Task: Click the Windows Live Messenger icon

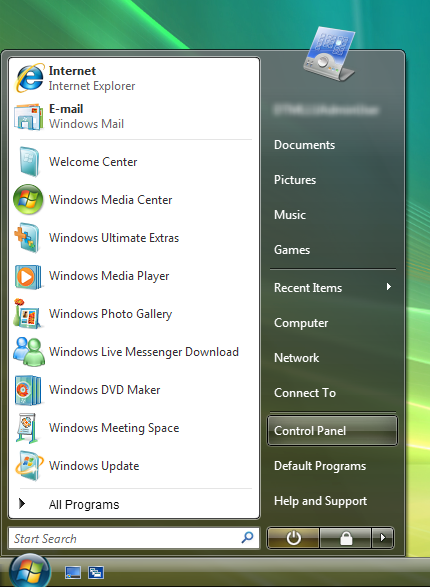Action: coord(29,352)
